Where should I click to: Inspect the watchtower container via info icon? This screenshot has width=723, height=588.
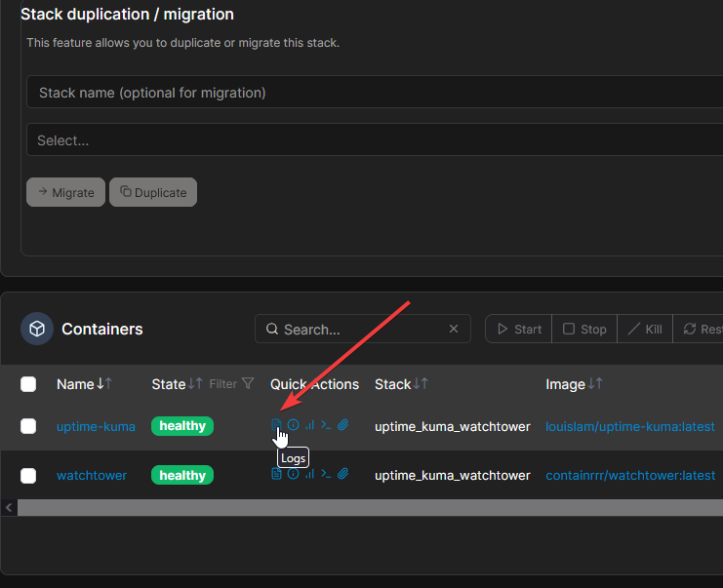tap(294, 475)
